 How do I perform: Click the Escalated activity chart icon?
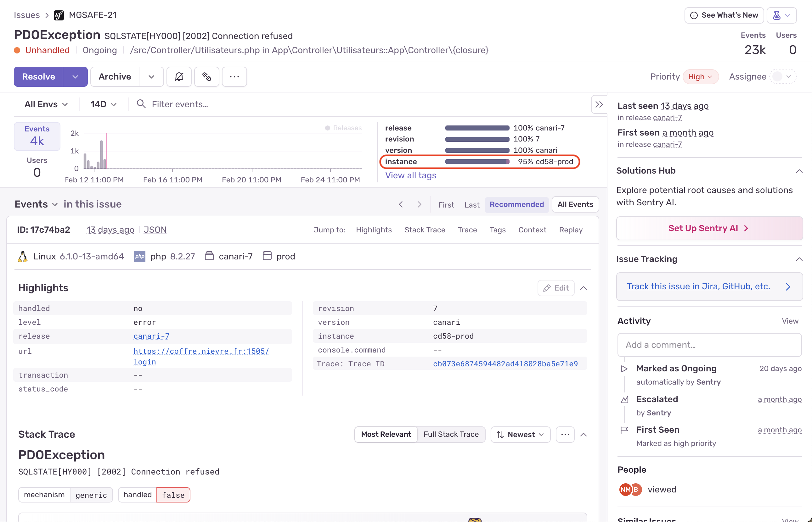(x=624, y=400)
